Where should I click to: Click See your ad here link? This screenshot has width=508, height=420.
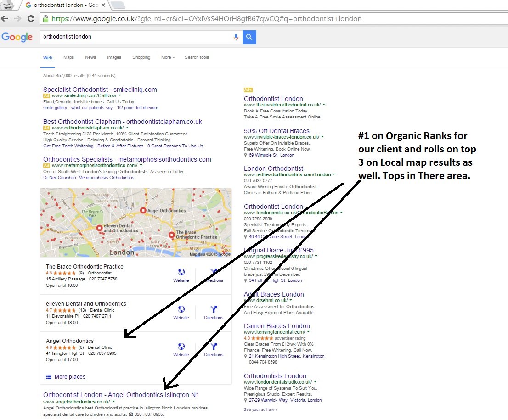click(260, 409)
